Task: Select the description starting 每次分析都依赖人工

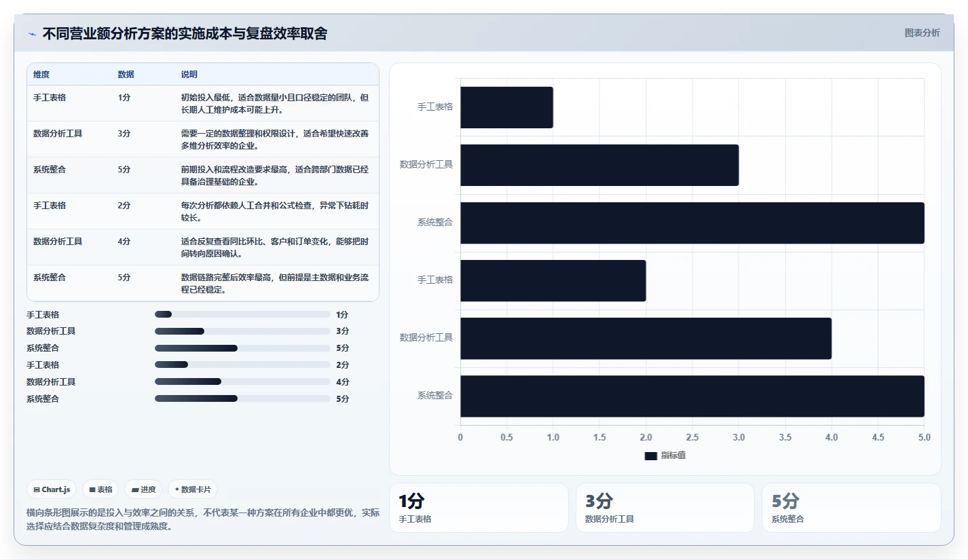Action: [275, 211]
